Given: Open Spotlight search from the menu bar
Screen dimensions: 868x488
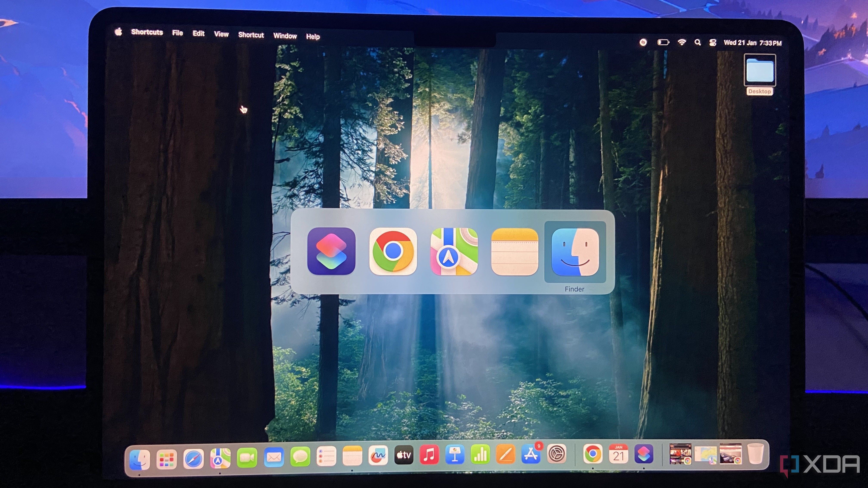Looking at the screenshot, I should (697, 42).
